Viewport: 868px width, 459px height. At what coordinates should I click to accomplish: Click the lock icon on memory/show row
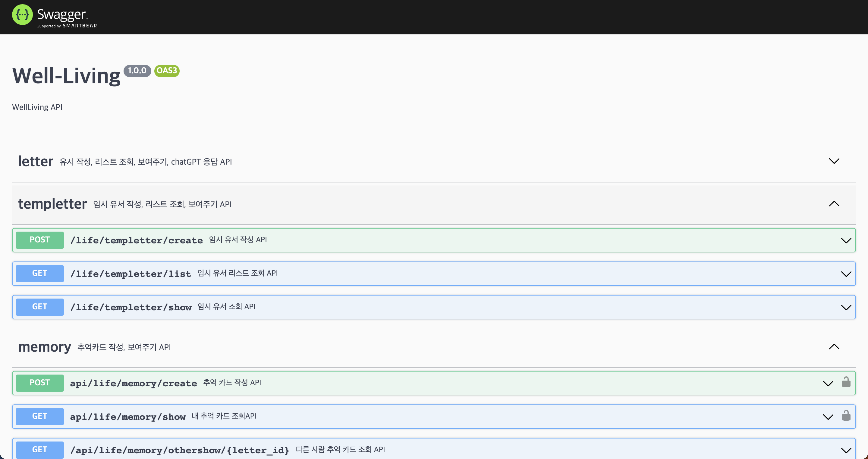coord(846,416)
